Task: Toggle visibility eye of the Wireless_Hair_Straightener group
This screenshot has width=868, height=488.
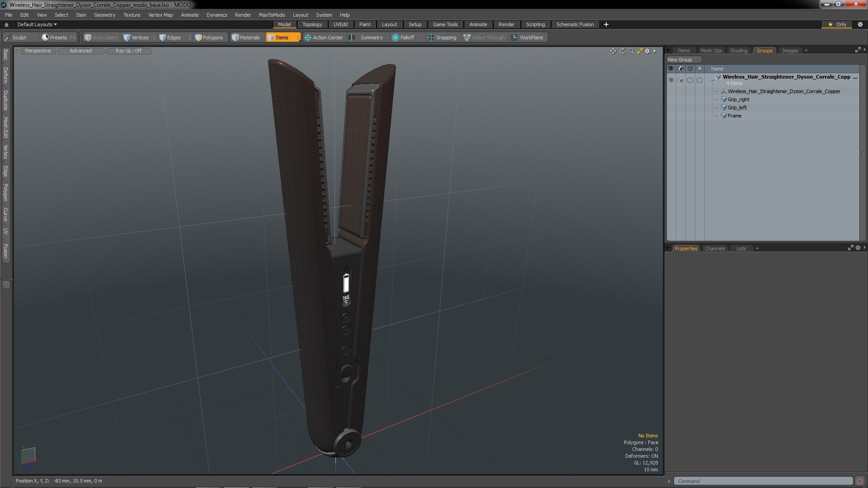Action: tap(671, 80)
